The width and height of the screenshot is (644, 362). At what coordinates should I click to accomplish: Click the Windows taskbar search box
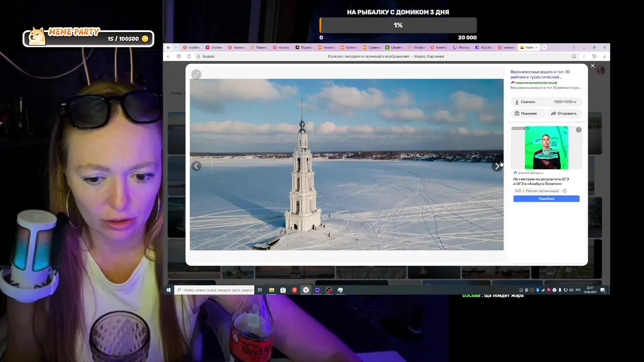tap(214, 290)
